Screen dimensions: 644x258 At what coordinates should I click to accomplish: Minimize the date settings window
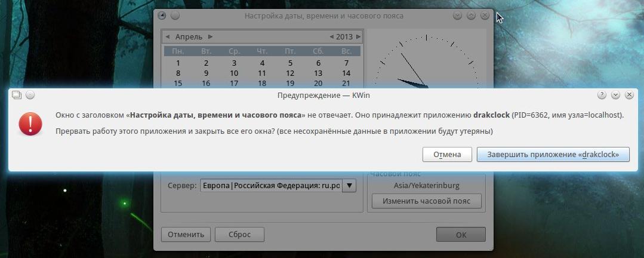click(x=457, y=16)
